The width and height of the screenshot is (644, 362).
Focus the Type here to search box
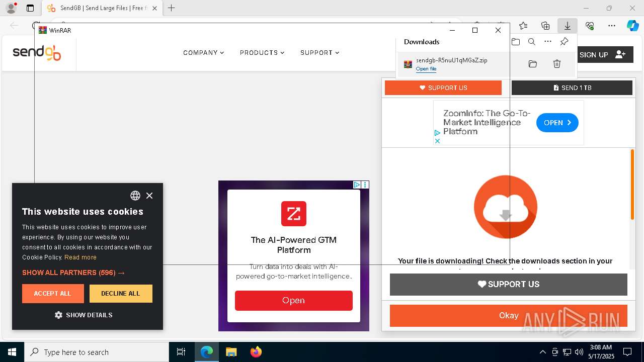[97, 352]
